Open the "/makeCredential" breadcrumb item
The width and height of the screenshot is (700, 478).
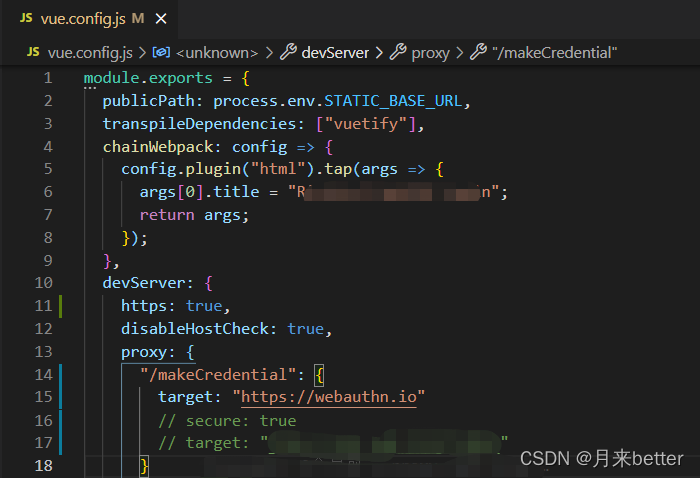click(x=554, y=53)
